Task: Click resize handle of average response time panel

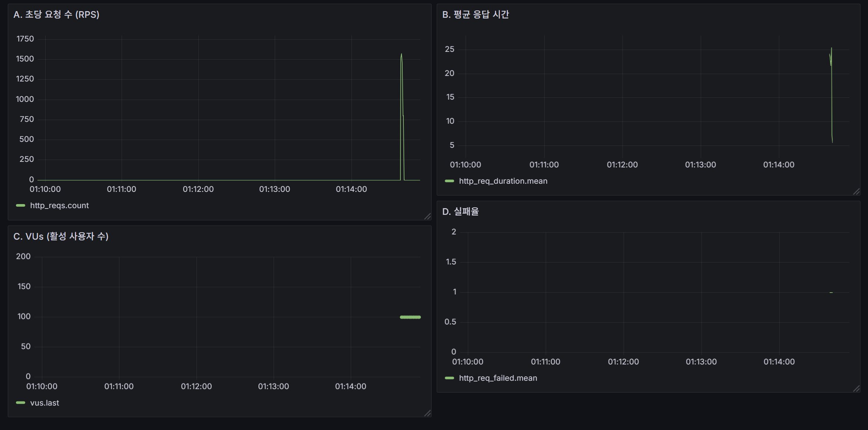Action: [x=856, y=191]
